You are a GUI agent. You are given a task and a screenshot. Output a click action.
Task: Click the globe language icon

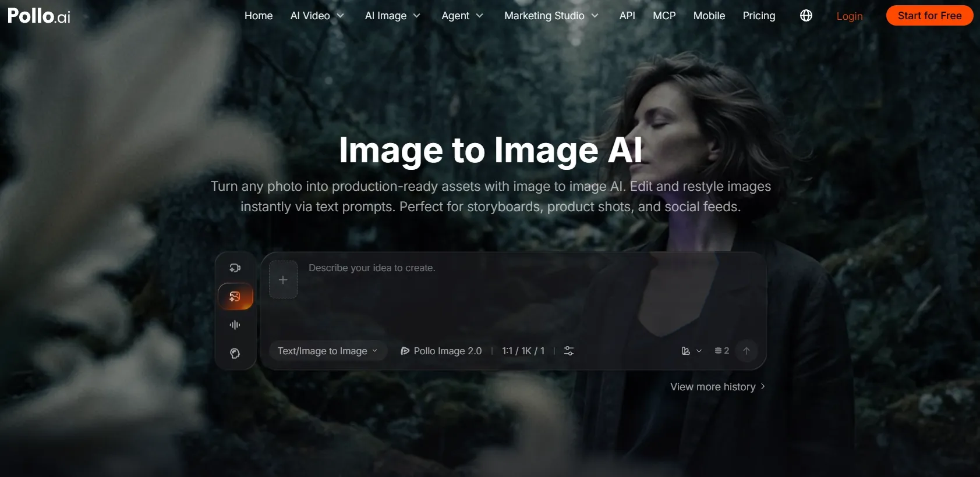[806, 16]
